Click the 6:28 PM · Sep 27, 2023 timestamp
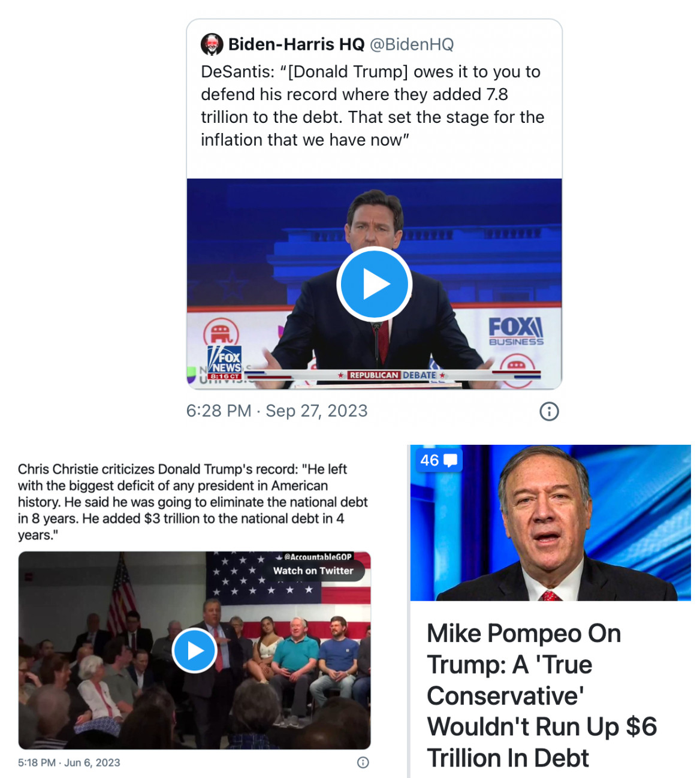The height and width of the screenshot is (778, 700). point(277,411)
